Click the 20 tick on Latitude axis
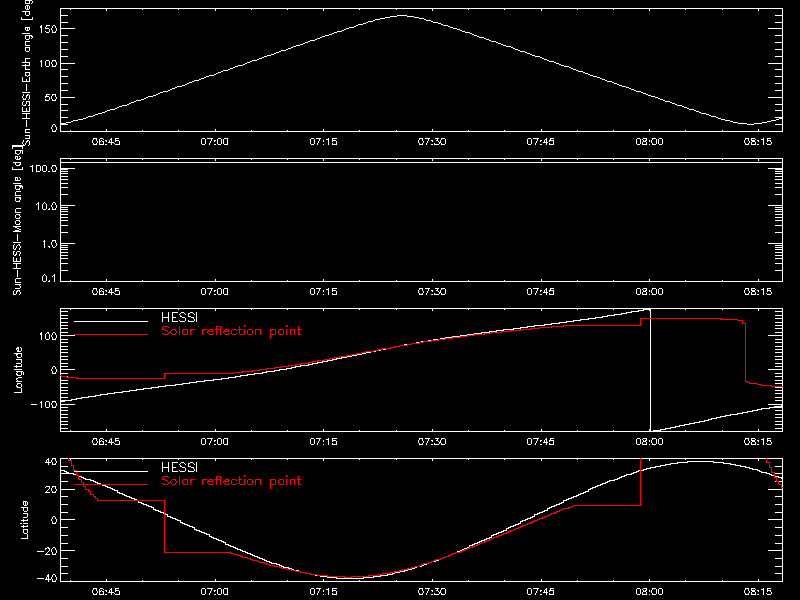The width and height of the screenshot is (800, 600). tap(51, 490)
